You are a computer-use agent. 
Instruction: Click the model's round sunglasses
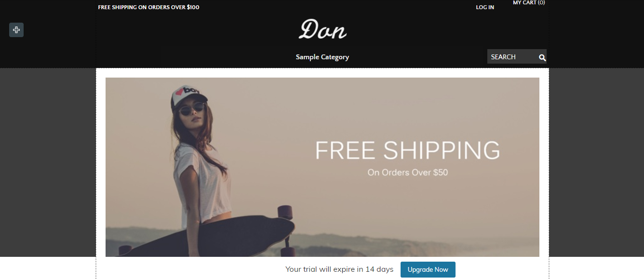point(190,110)
